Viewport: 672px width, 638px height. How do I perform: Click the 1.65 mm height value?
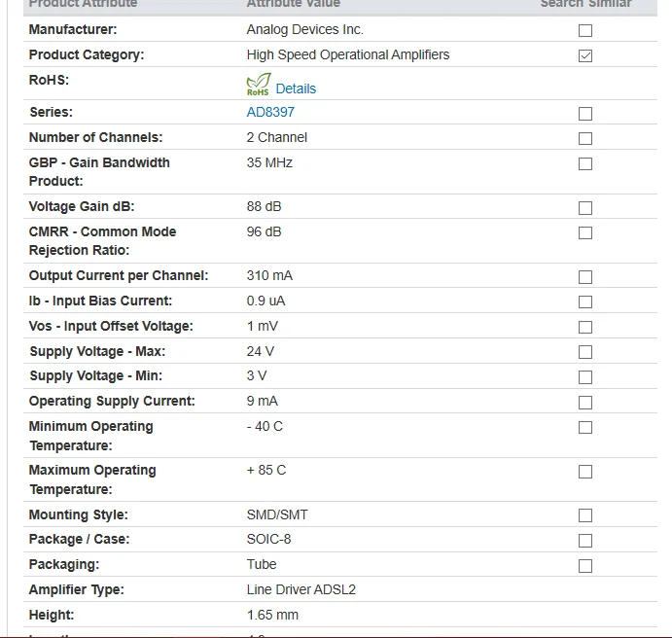tap(272, 615)
